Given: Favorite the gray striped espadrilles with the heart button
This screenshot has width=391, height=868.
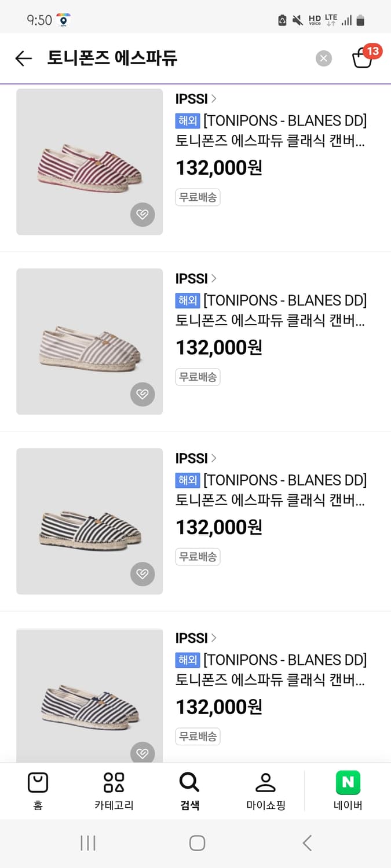Looking at the screenshot, I should [x=142, y=395].
